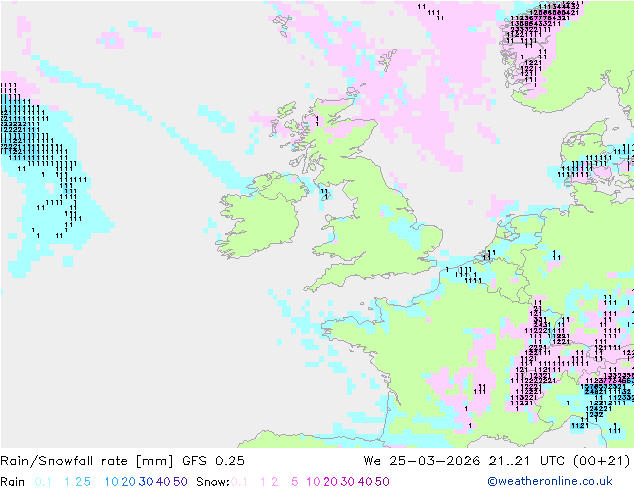Select the Snow 0.1 legend value
Image resolution: width=634 pixels, height=490 pixels.
coord(239,482)
